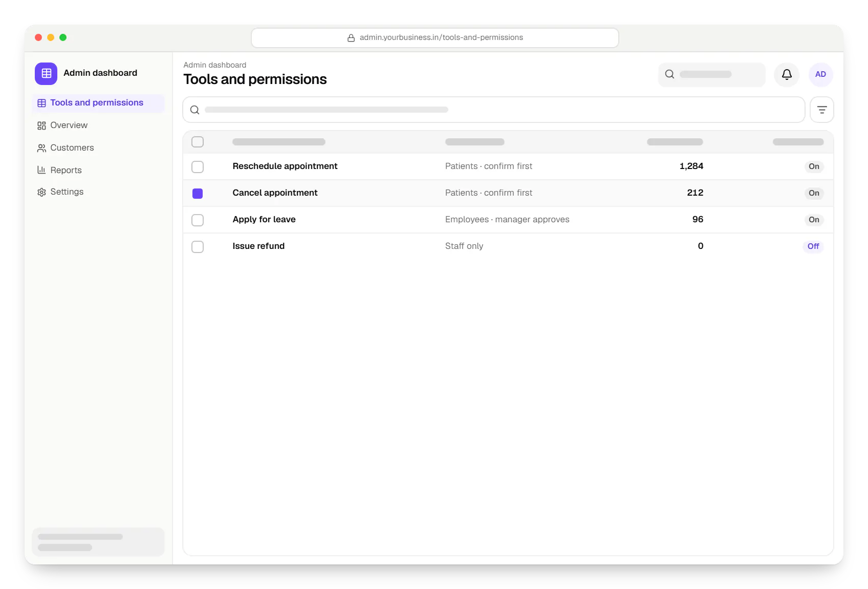Click the lock icon in address bar
The width and height of the screenshot is (868, 589).
(351, 38)
